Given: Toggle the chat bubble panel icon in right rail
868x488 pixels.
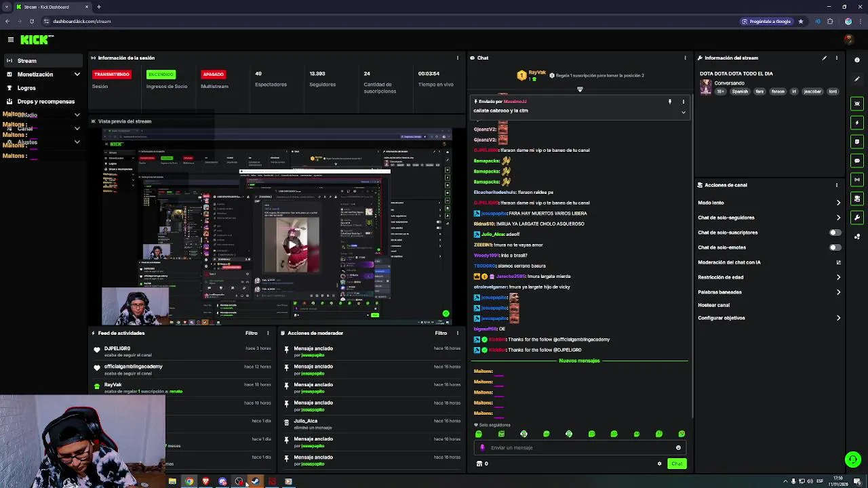Looking at the screenshot, I should [x=858, y=161].
